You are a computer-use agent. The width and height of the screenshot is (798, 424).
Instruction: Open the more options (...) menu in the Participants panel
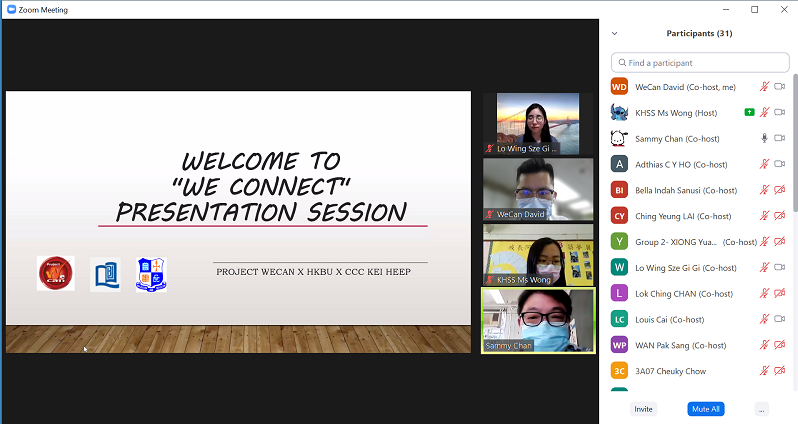762,409
